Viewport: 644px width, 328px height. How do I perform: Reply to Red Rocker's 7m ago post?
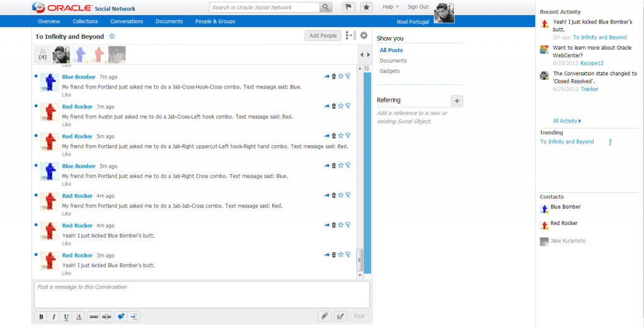pyautogui.click(x=327, y=106)
